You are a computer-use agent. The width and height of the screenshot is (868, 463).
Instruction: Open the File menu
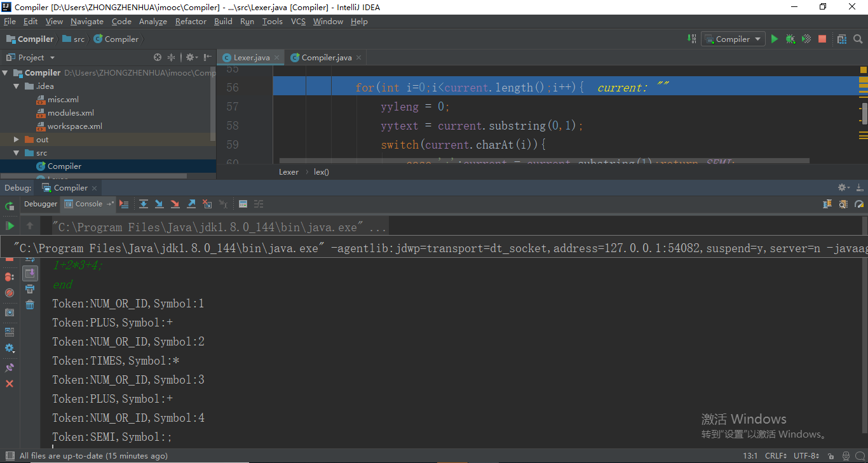click(10, 21)
